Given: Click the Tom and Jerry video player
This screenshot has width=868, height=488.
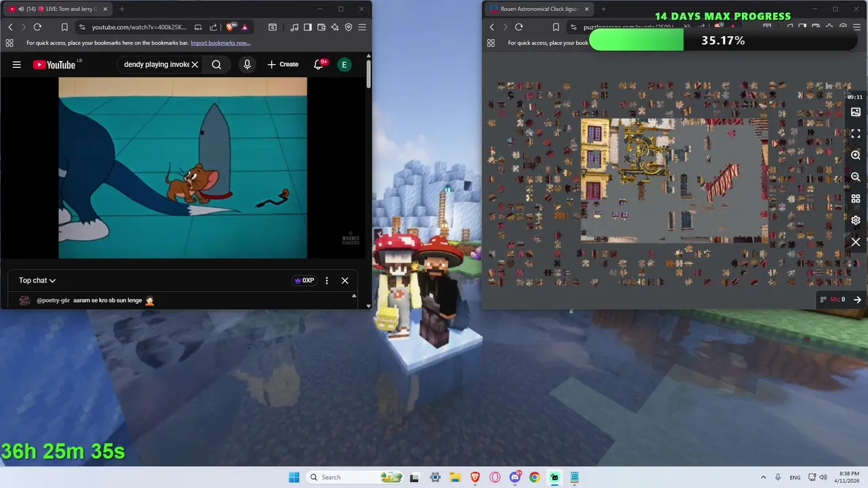Looking at the screenshot, I should [x=182, y=167].
